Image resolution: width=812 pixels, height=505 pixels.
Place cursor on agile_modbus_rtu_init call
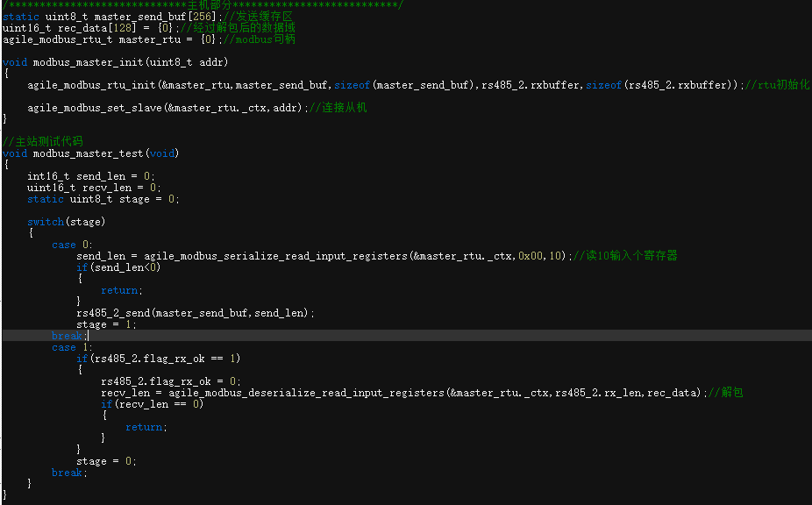pos(91,85)
